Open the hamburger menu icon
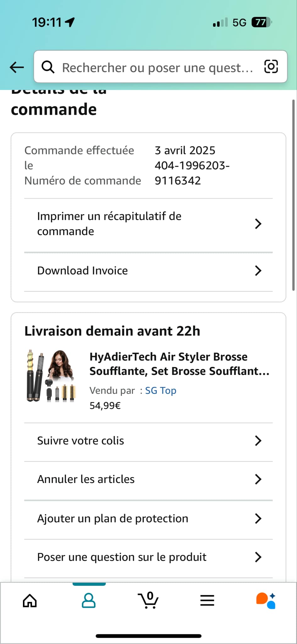 [207, 601]
